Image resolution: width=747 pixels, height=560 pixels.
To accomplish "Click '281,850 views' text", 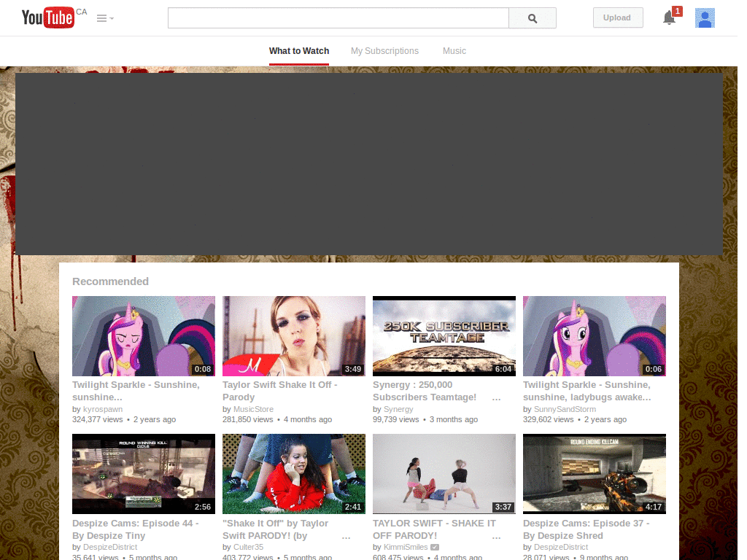I will (x=248, y=419).
